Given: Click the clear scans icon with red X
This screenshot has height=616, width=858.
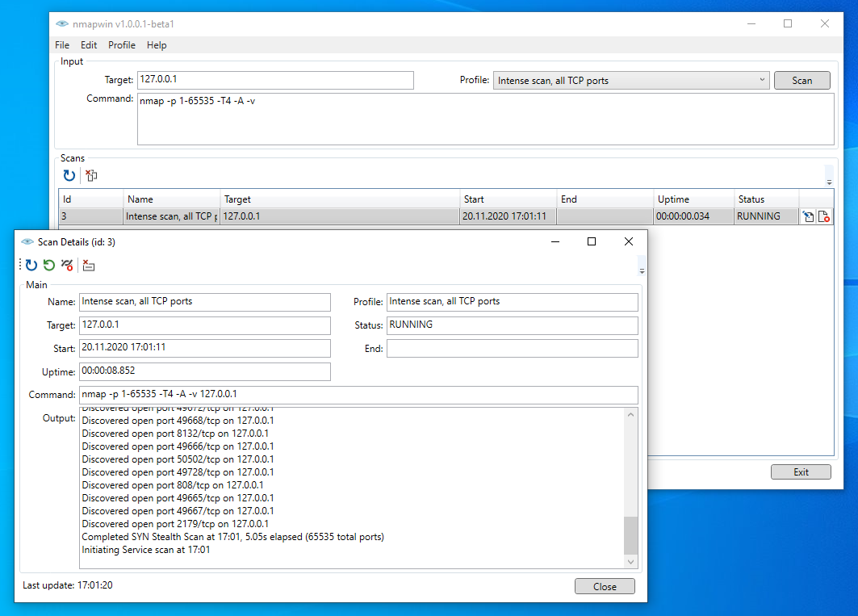Looking at the screenshot, I should [x=91, y=175].
